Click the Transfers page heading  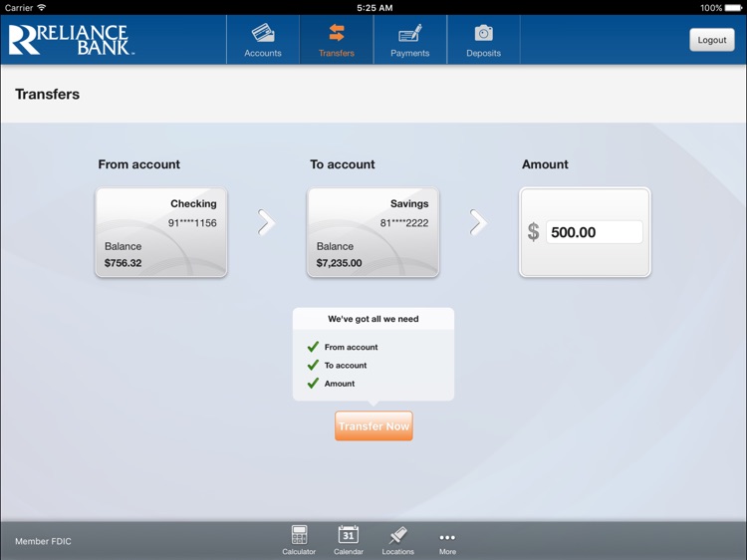(47, 94)
